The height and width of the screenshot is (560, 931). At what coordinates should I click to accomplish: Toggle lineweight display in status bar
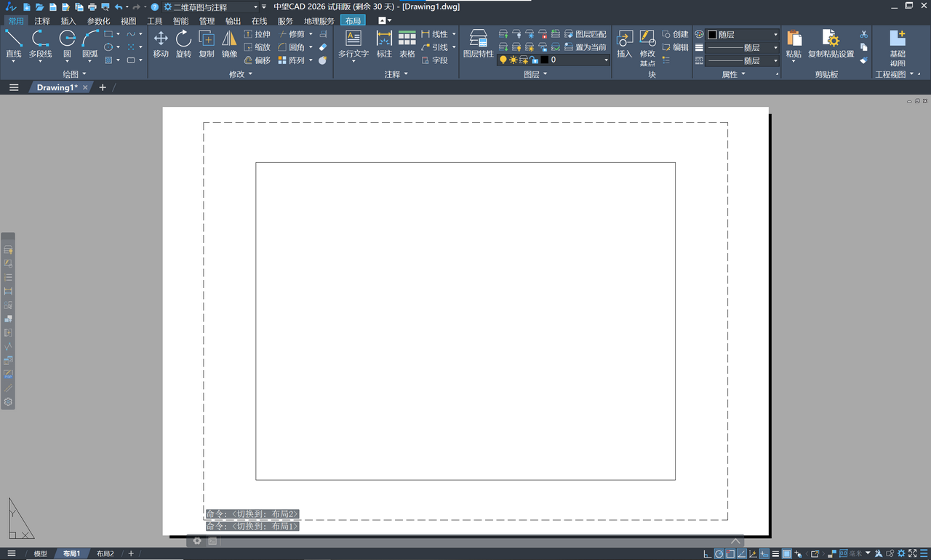[x=775, y=554]
